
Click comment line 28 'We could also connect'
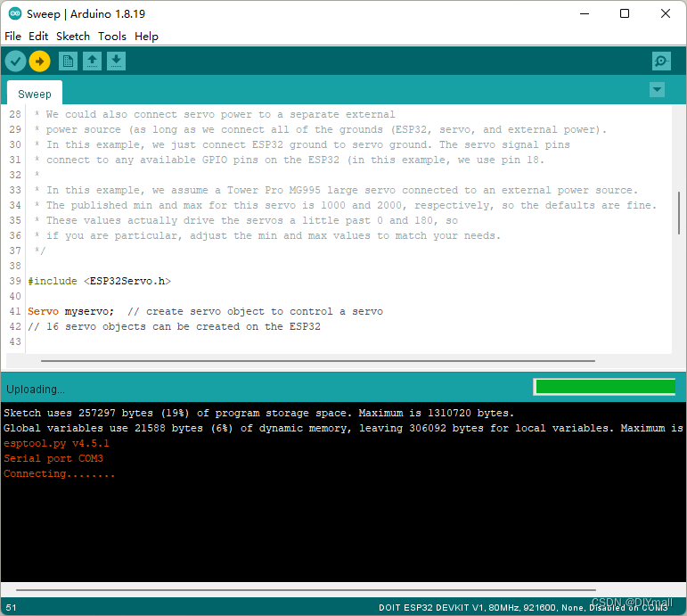tap(215, 114)
